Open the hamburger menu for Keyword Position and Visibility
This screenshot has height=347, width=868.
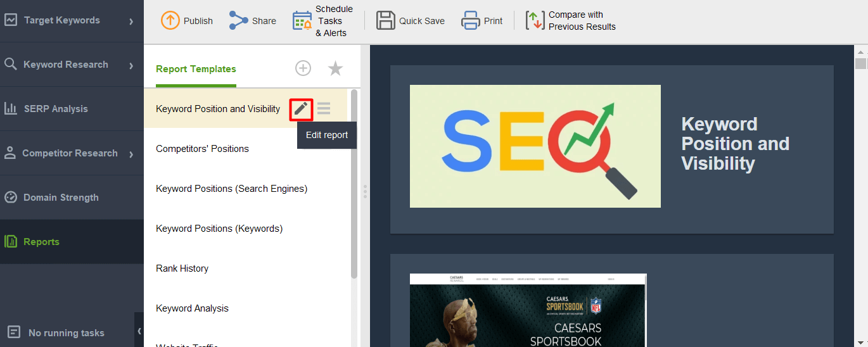pyautogui.click(x=324, y=109)
